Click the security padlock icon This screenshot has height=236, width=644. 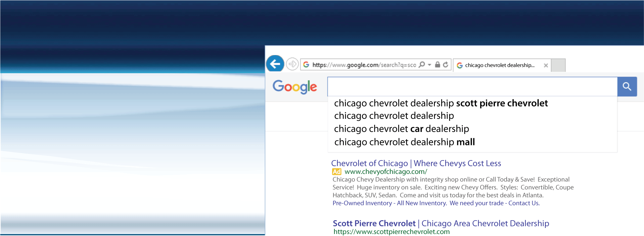438,64
